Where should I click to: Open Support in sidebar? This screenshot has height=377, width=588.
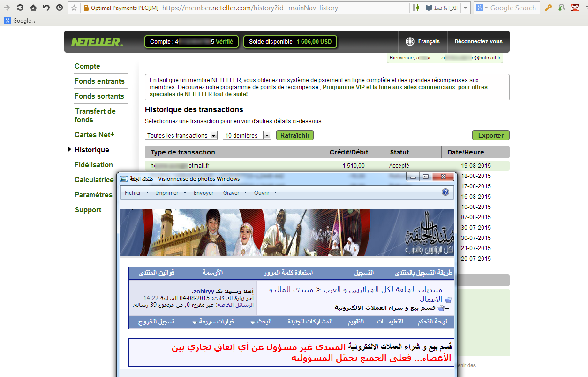click(88, 210)
